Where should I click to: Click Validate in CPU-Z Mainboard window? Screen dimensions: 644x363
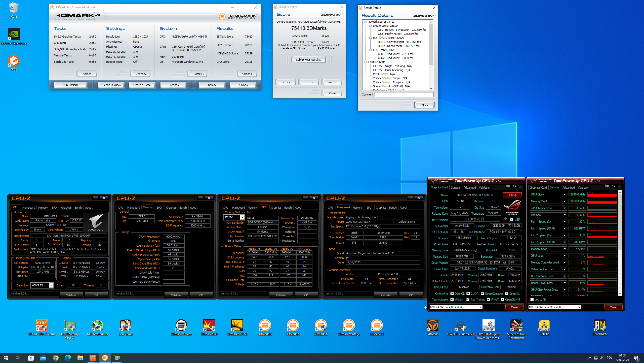(x=386, y=295)
